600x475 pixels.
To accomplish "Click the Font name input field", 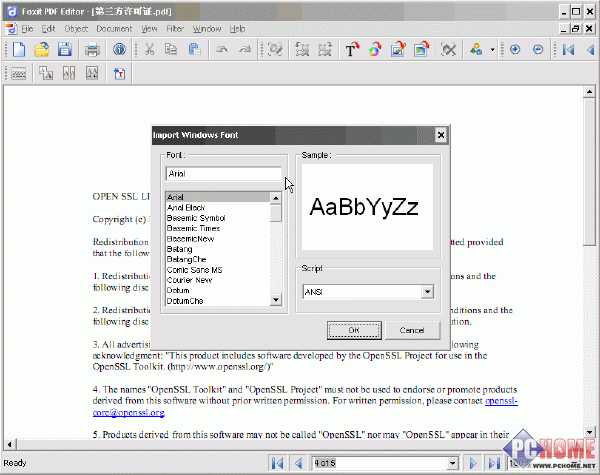I will point(224,174).
